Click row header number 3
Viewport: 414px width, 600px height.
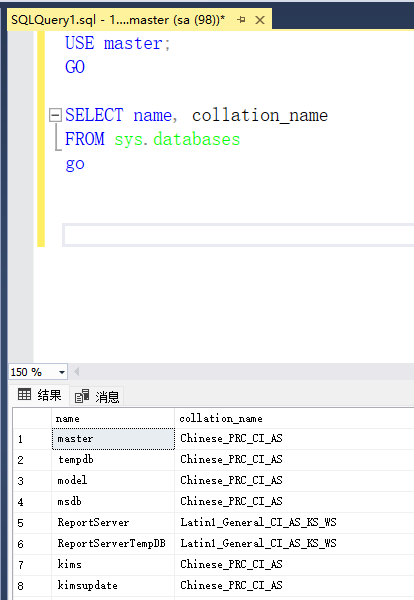[32, 481]
